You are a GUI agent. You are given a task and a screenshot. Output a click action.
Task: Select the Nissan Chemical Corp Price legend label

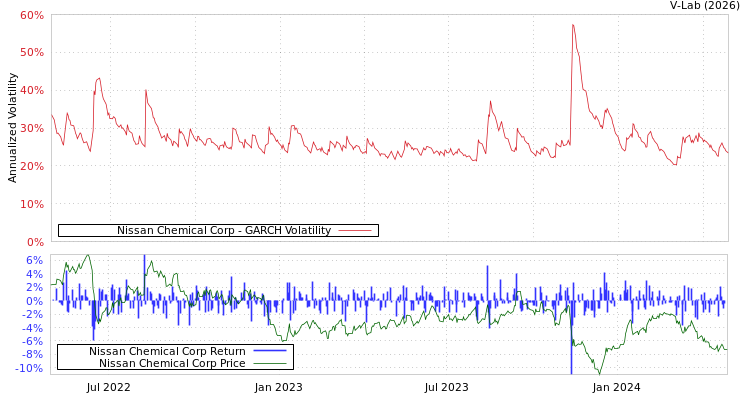172,363
